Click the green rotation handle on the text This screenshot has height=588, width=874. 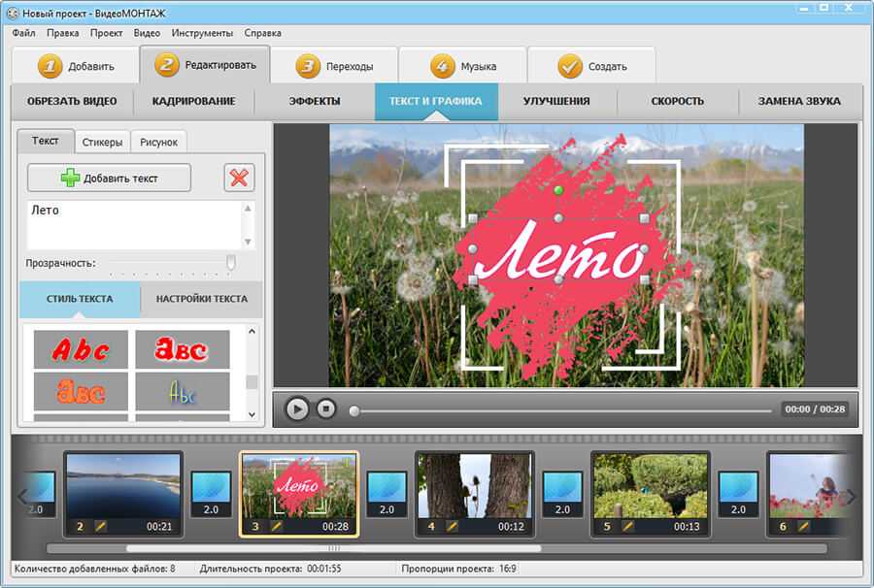tap(558, 190)
